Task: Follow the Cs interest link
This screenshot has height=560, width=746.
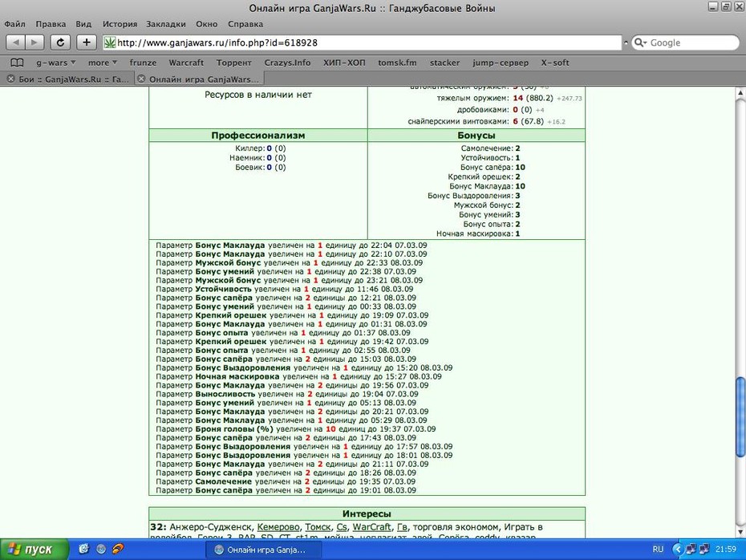Action: click(x=342, y=527)
